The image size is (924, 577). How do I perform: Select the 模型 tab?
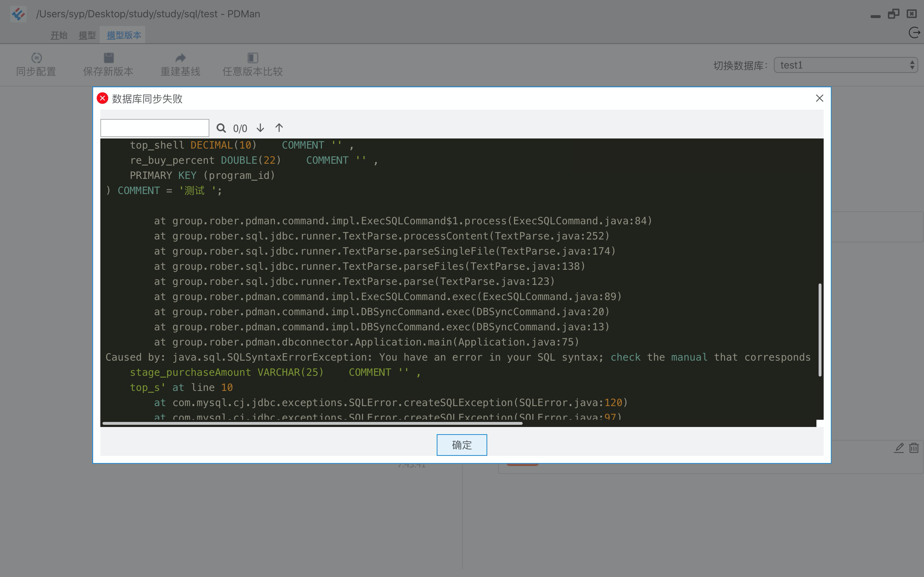[87, 35]
